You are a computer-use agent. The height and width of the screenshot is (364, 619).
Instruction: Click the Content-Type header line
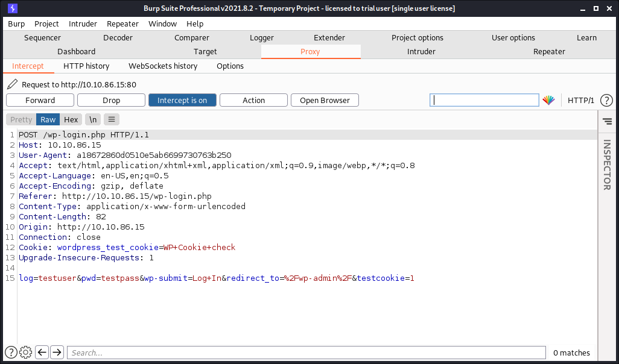[x=132, y=207]
